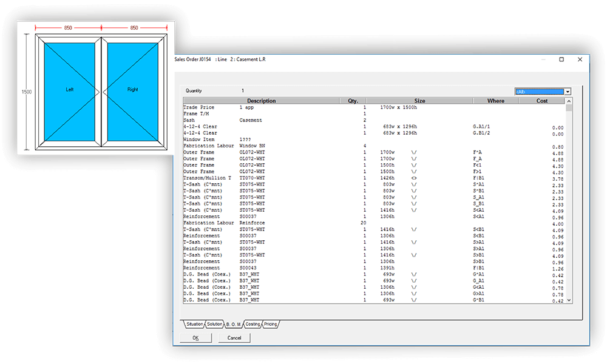Click the Cost column header
This screenshot has height=364, width=607.
pyautogui.click(x=542, y=101)
